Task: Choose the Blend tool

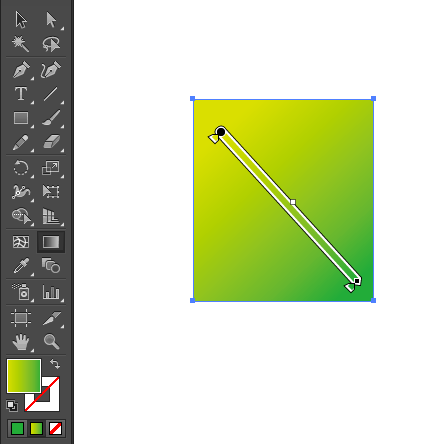Action: (51, 266)
